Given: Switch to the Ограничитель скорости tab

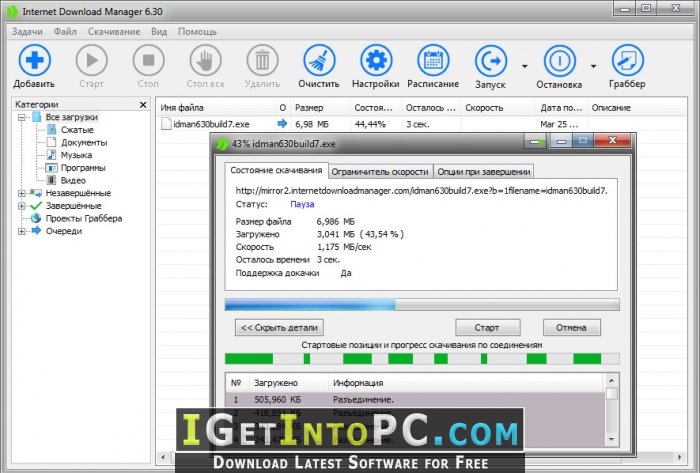Looking at the screenshot, I should [380, 172].
